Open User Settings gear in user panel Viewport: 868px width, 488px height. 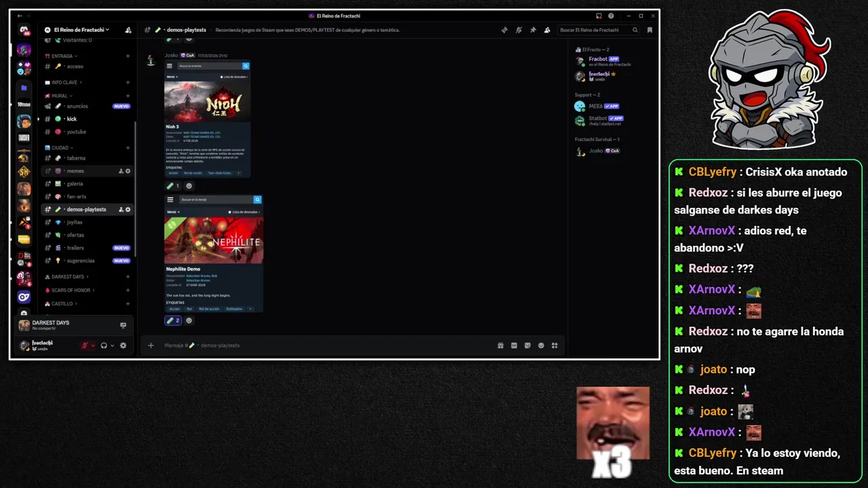[123, 346]
